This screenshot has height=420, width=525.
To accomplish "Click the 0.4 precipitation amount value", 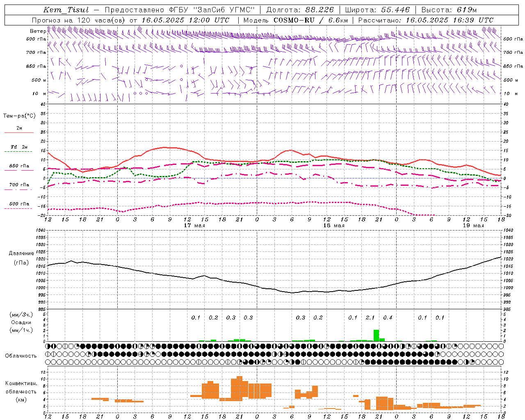I will (388, 318).
